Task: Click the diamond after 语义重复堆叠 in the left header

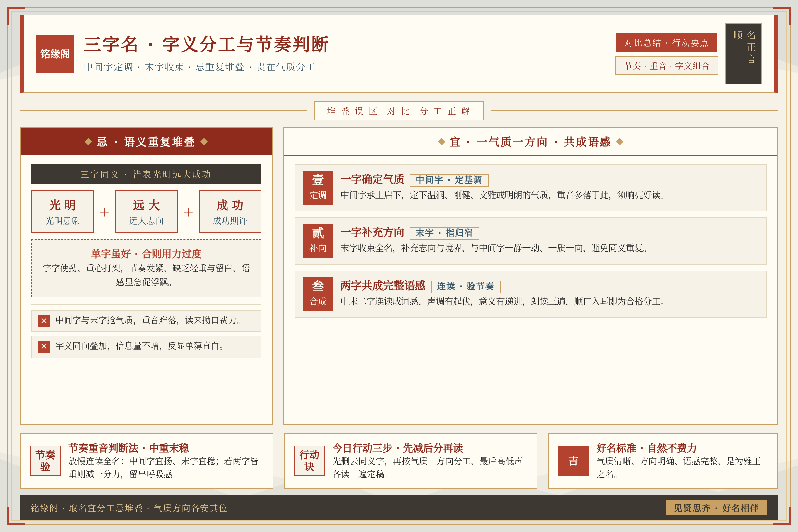Action: click(x=204, y=142)
